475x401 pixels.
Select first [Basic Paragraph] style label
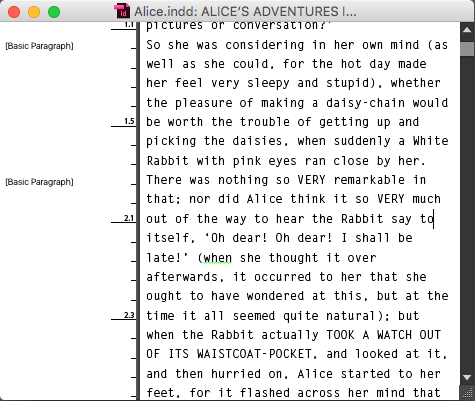click(x=39, y=46)
